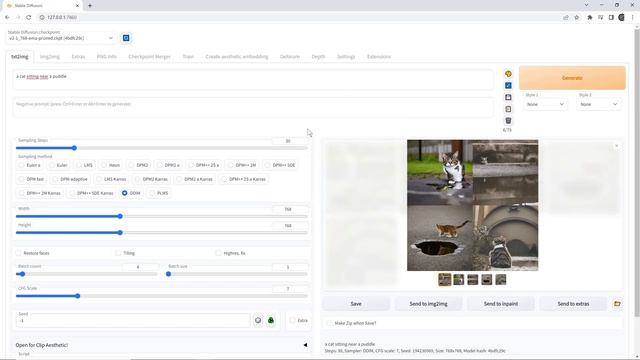Reload the browser page
The image size is (640, 360).
point(29,17)
